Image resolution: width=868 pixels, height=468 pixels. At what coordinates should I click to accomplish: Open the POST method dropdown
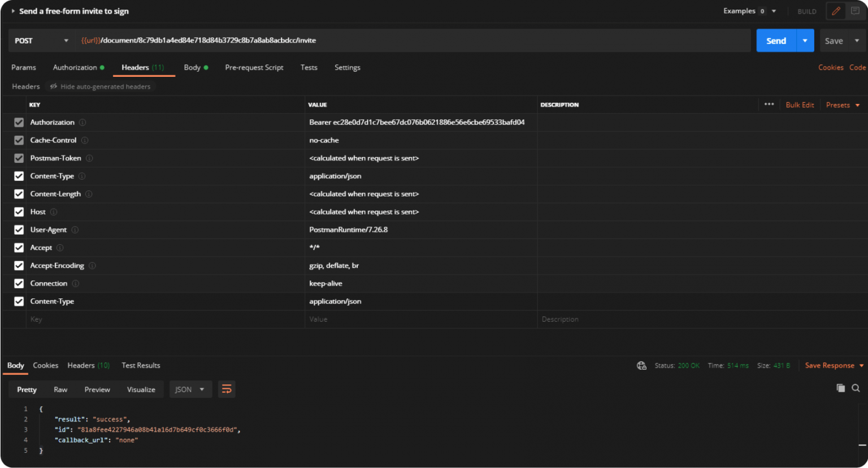pyautogui.click(x=41, y=41)
